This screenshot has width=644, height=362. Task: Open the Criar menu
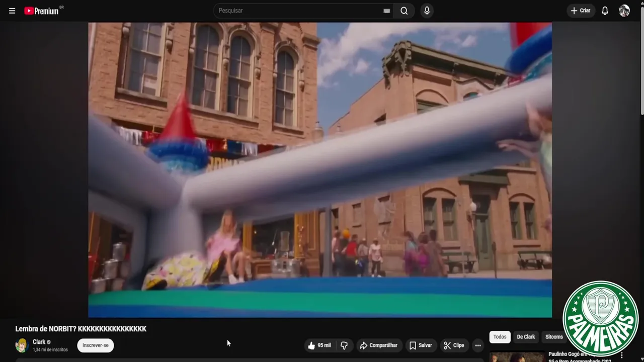click(581, 11)
